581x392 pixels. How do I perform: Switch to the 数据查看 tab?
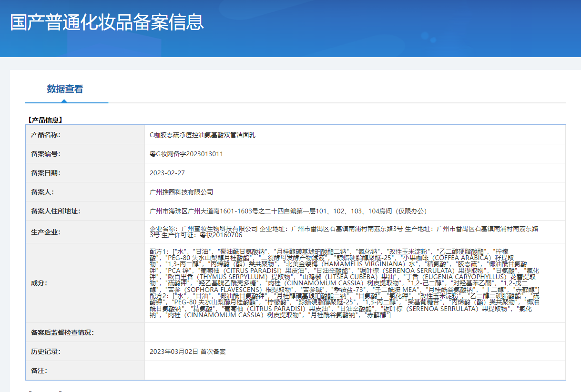[65, 89]
